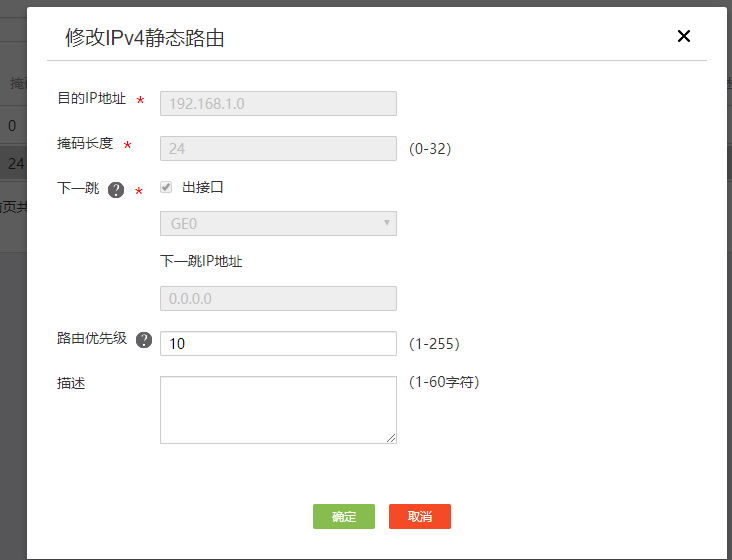The width and height of the screenshot is (732, 560).
Task: Open the GE0 interface dropdown
Action: coord(278,224)
